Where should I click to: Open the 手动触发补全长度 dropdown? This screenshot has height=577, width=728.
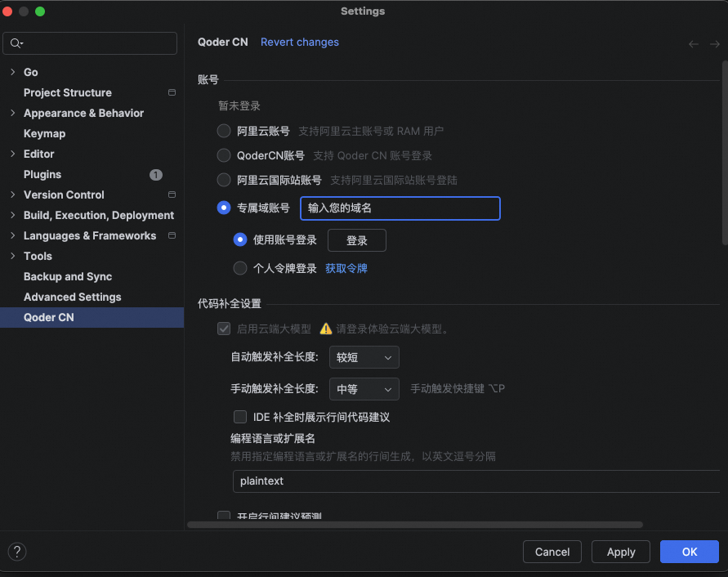coord(364,389)
